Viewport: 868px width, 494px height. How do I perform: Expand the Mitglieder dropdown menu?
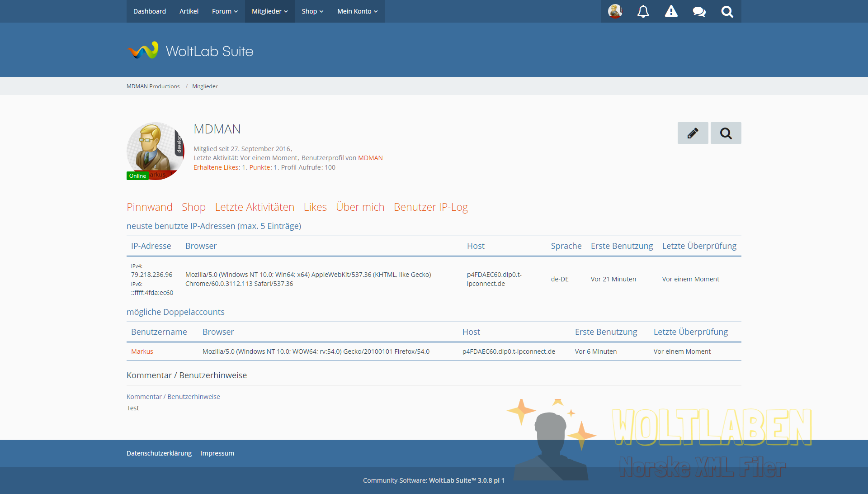(269, 11)
